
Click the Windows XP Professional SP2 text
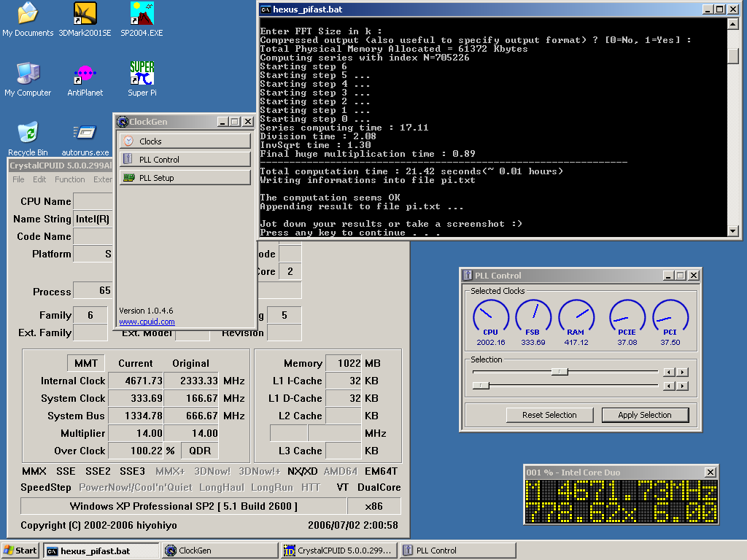tap(183, 506)
